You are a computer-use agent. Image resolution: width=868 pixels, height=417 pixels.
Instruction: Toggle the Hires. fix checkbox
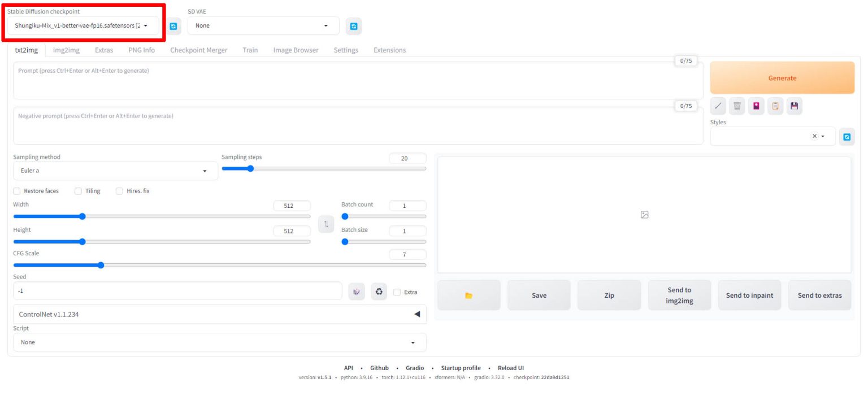click(119, 191)
